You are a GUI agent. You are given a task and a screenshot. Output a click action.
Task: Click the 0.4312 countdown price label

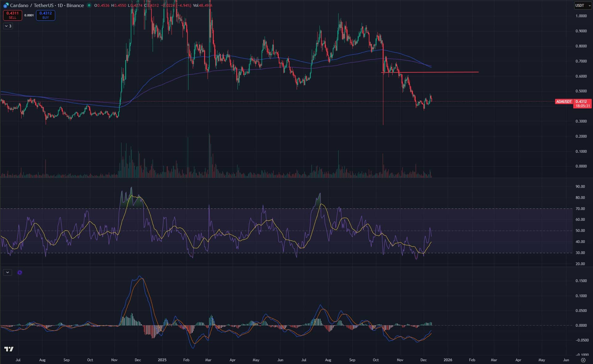coord(582,103)
